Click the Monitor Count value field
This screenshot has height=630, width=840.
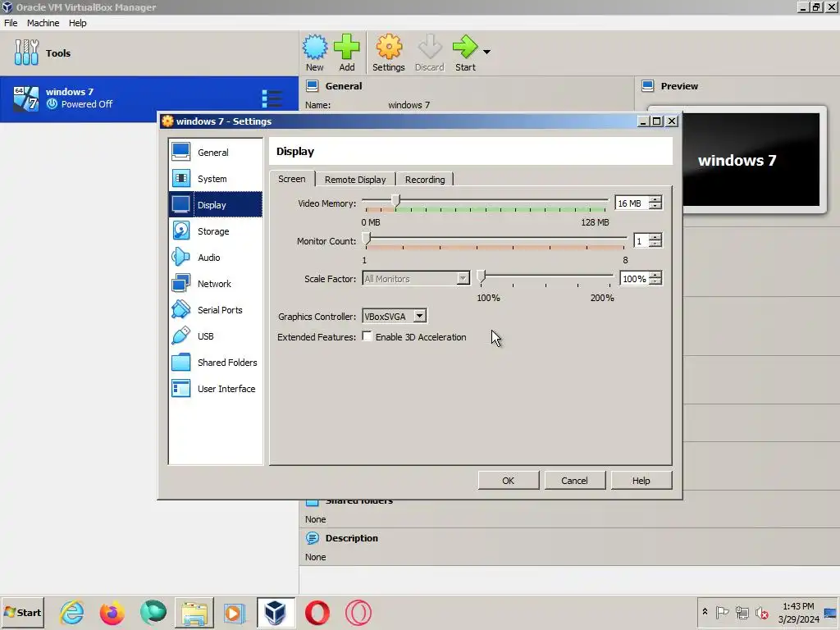(x=641, y=241)
